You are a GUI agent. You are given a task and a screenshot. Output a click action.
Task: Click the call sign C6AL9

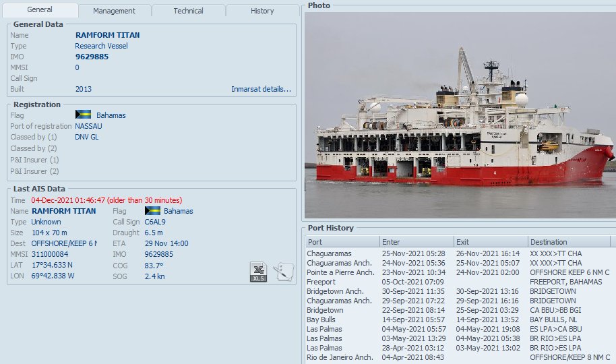(x=155, y=222)
